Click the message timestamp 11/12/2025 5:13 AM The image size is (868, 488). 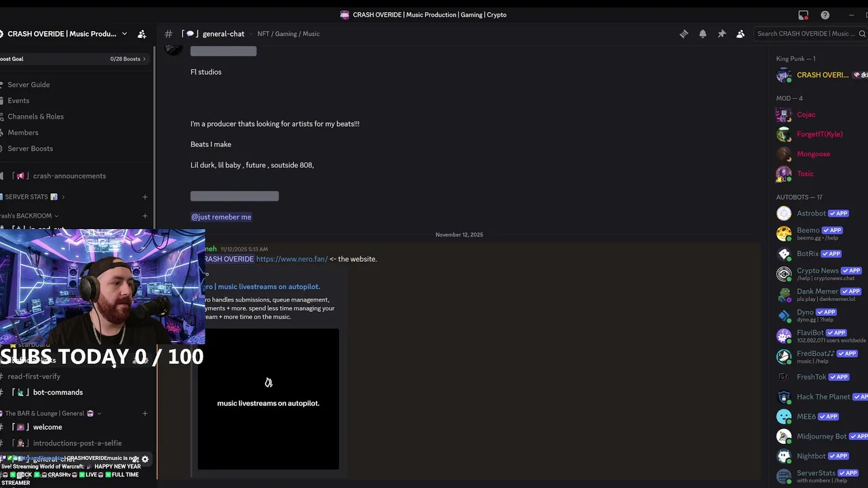[x=244, y=249]
